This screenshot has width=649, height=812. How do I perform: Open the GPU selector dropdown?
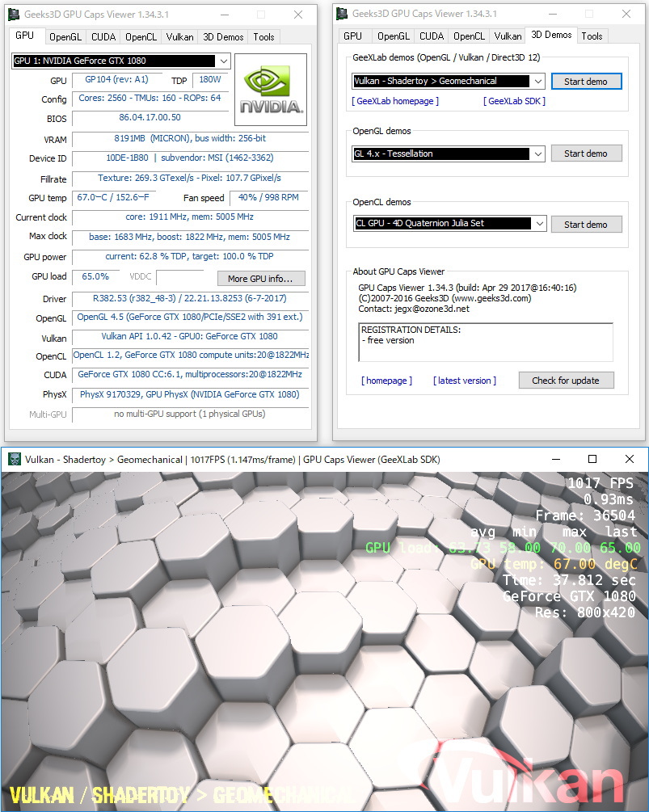tap(223, 61)
